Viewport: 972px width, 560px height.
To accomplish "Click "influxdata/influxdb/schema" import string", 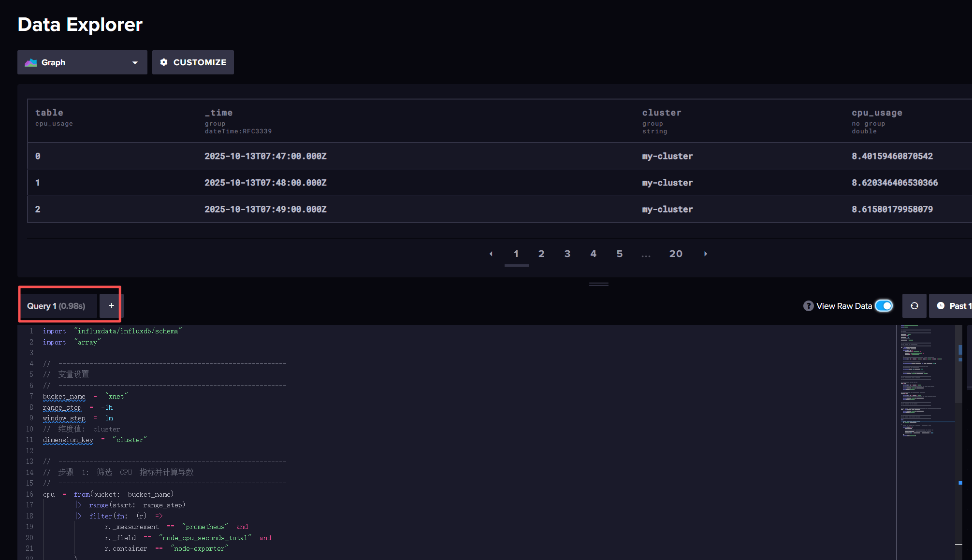I will coord(128,331).
